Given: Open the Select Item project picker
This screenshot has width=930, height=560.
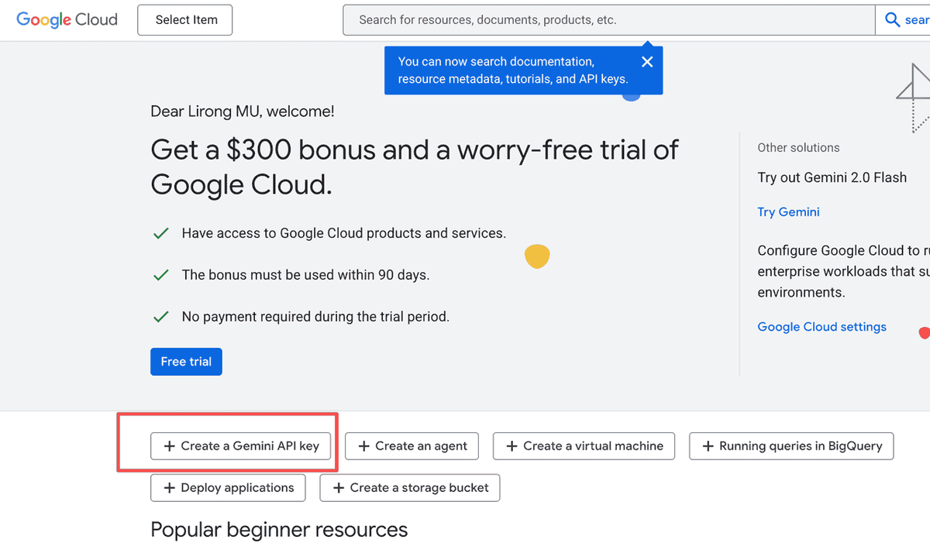Looking at the screenshot, I should pyautogui.click(x=185, y=20).
